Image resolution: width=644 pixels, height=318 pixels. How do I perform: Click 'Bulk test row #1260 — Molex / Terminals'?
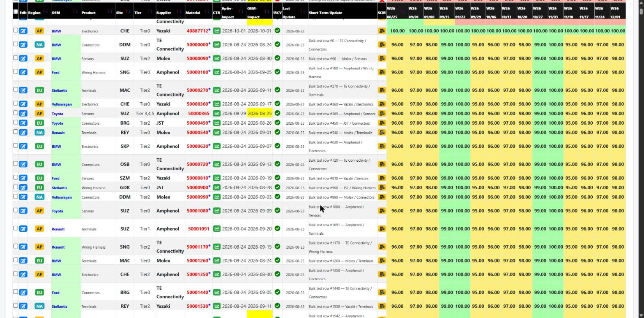click(341, 261)
